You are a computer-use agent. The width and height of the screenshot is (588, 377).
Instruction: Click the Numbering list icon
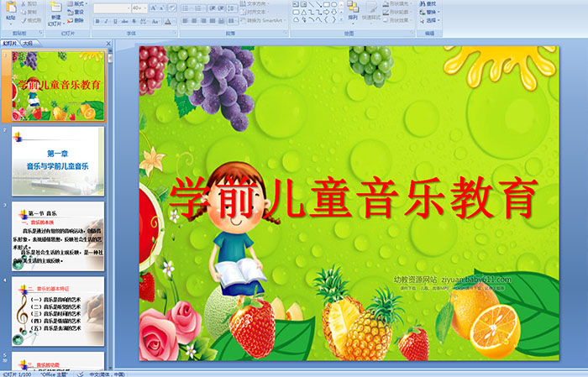pos(198,8)
